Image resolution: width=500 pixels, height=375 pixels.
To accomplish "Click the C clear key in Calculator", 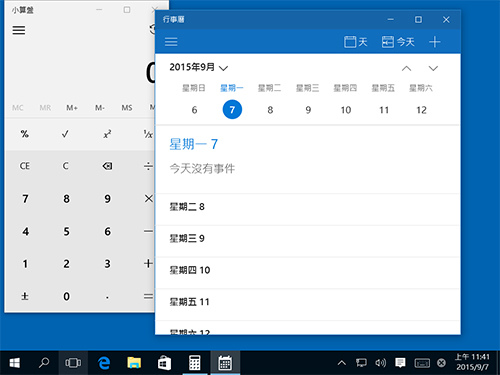I will tap(66, 166).
